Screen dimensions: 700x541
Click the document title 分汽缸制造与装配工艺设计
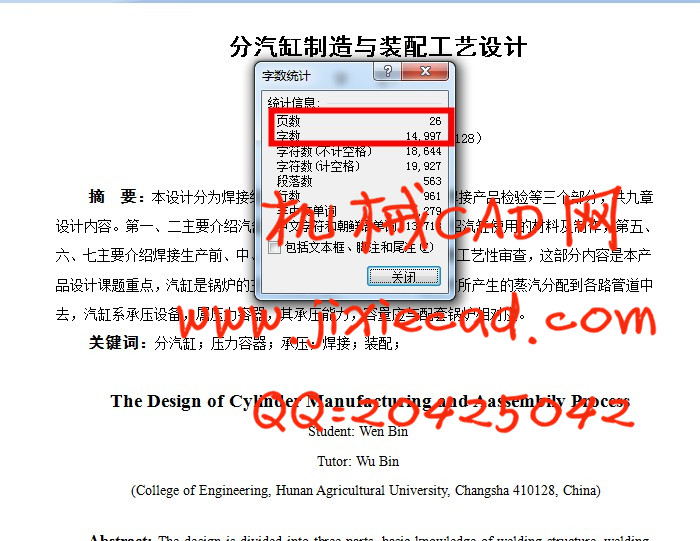[378, 47]
